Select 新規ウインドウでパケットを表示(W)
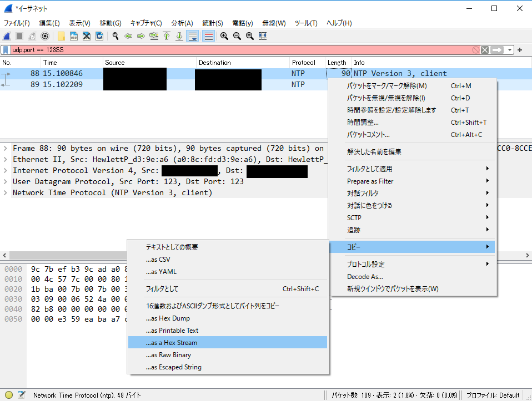Image resolution: width=532 pixels, height=401 pixels. click(x=412, y=288)
